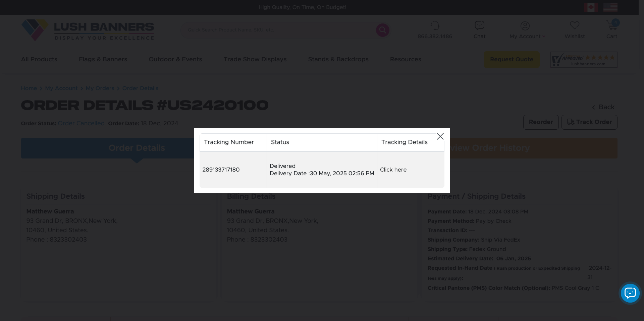Open 'Click here' tracking details link
Image resolution: width=644 pixels, height=321 pixels.
coord(393,170)
